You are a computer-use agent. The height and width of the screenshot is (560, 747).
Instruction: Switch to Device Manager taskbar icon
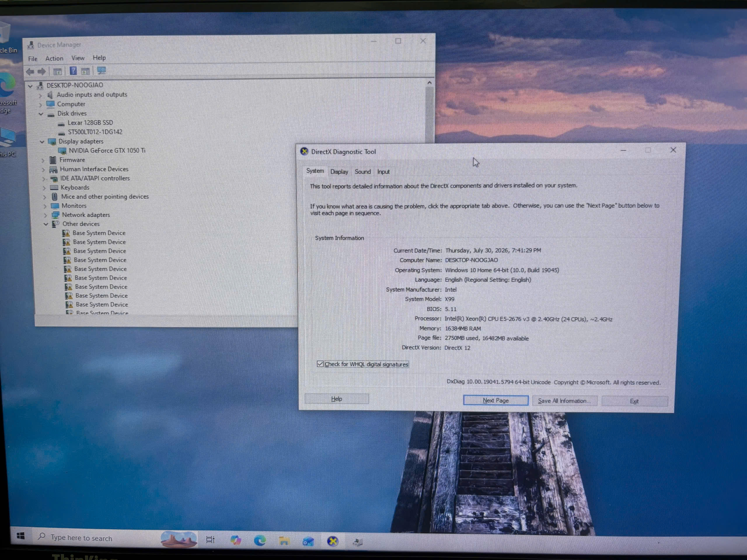(358, 542)
